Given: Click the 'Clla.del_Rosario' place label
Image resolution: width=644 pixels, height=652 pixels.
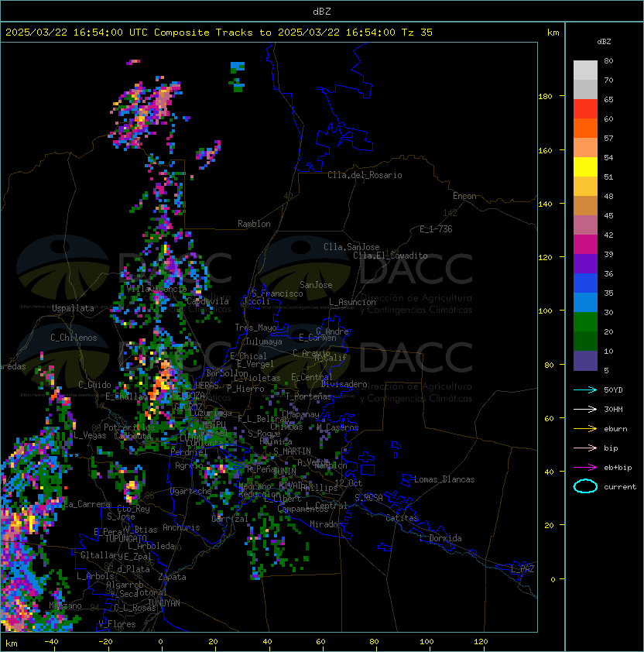Looking at the screenshot, I should (x=365, y=175).
